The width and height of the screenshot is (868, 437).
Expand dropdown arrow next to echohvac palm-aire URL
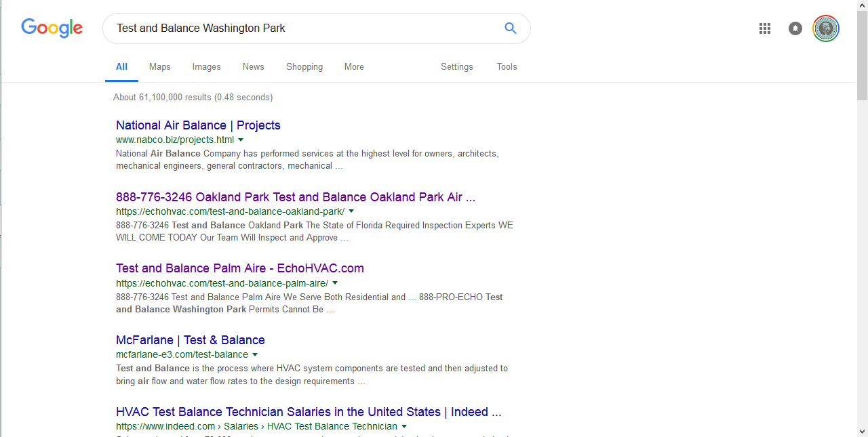click(335, 283)
